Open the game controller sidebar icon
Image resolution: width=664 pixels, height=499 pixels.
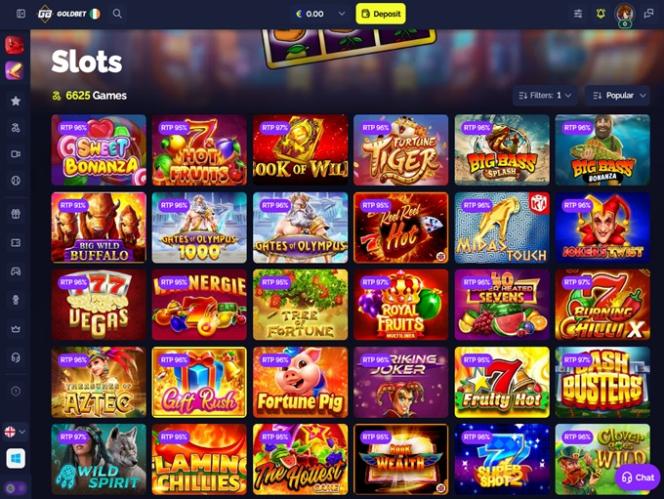[16, 271]
